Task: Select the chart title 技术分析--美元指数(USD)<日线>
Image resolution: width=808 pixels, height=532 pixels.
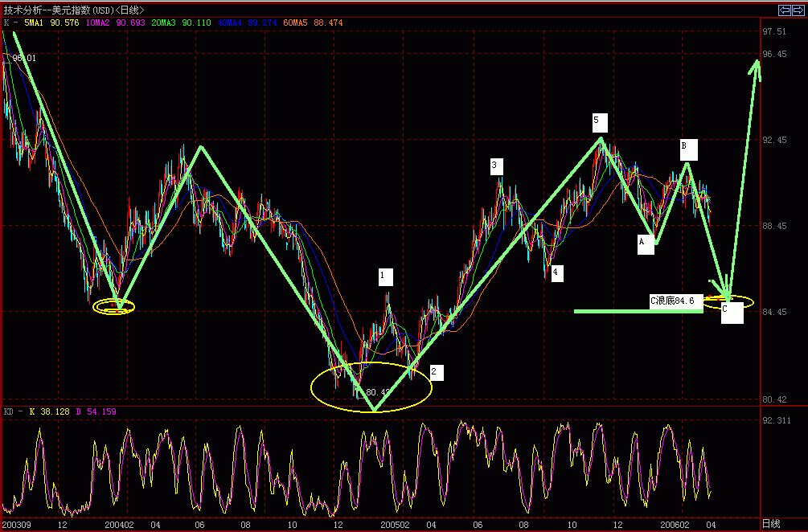Action: pos(74,10)
